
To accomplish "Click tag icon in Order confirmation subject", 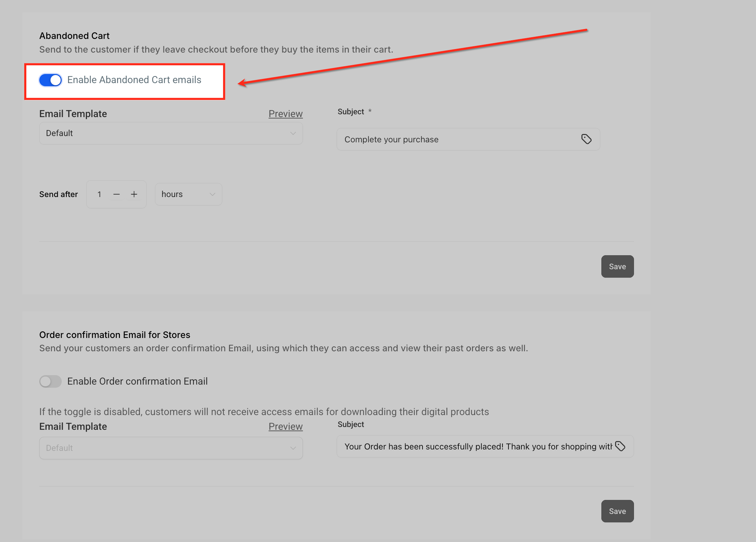I will click(x=620, y=446).
